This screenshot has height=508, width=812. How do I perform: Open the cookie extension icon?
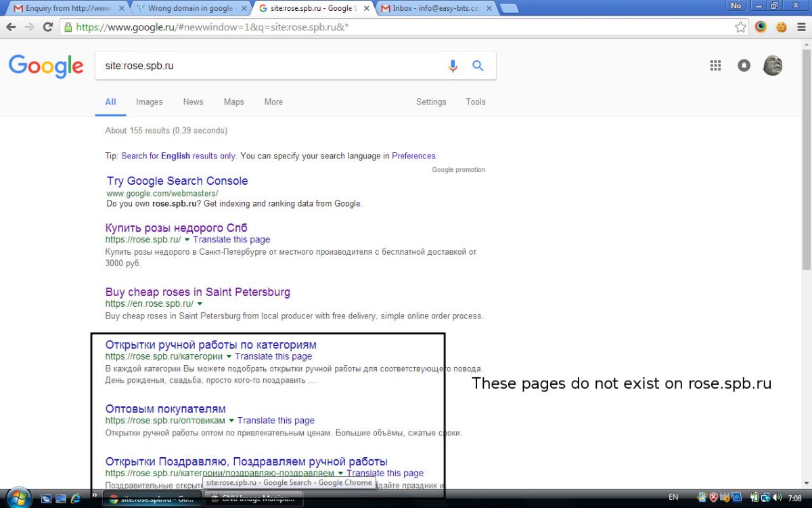pos(782,27)
